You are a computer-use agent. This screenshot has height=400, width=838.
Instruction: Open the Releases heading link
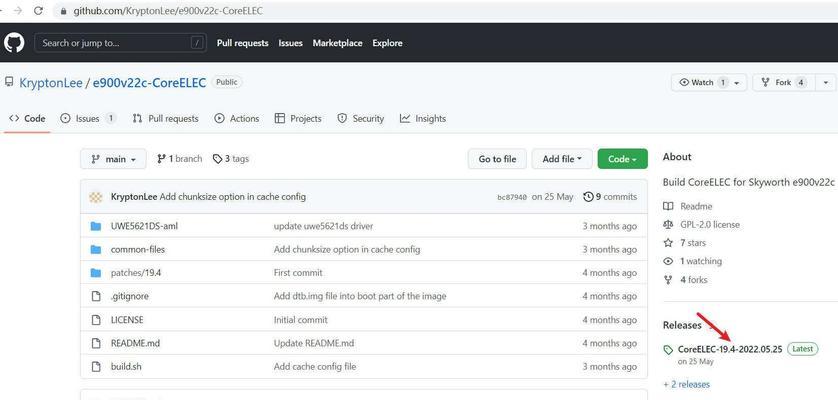[x=682, y=325]
